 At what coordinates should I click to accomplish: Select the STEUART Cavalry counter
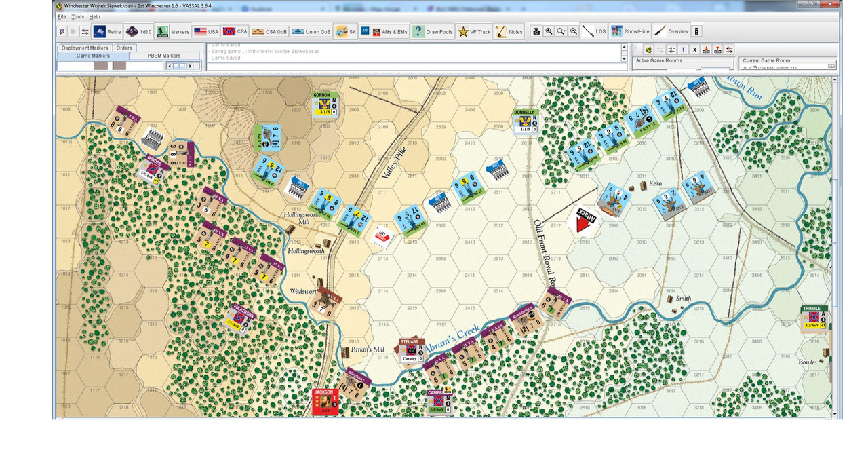[x=411, y=351]
